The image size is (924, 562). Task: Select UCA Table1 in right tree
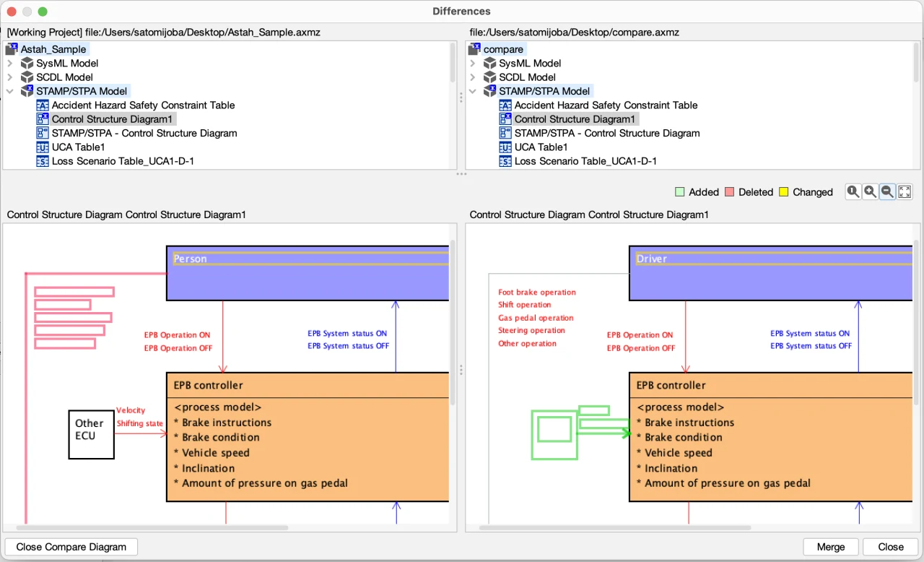(541, 147)
